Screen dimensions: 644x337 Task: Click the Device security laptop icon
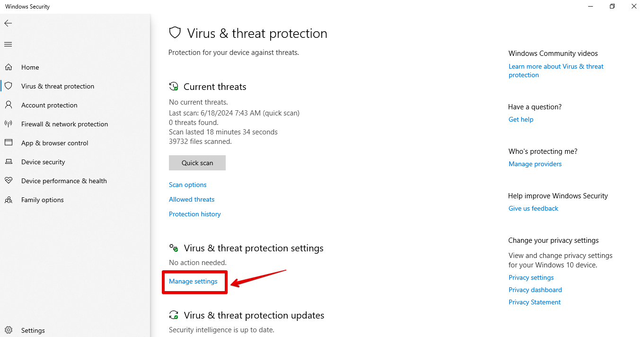tap(9, 162)
